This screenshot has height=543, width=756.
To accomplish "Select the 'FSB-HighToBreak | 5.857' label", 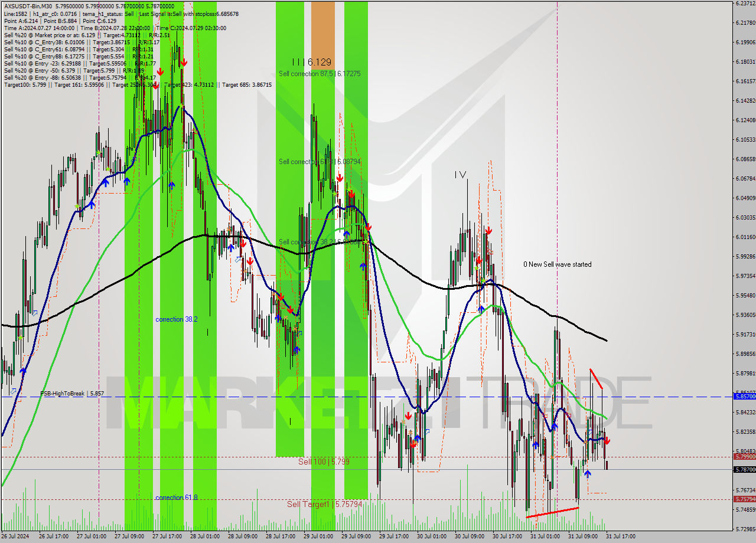I will point(71,393).
